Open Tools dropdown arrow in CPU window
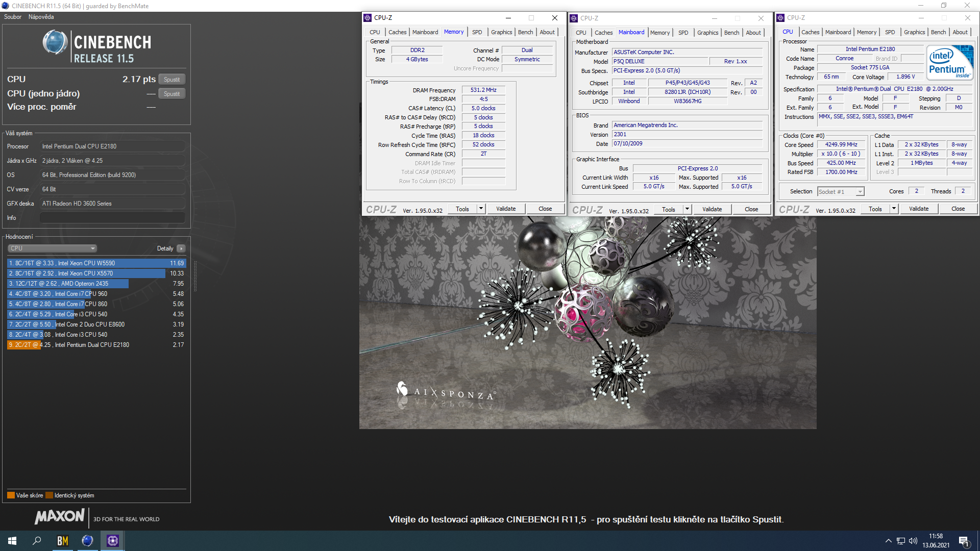Screen dimensions: 980x551 pyautogui.click(x=894, y=209)
